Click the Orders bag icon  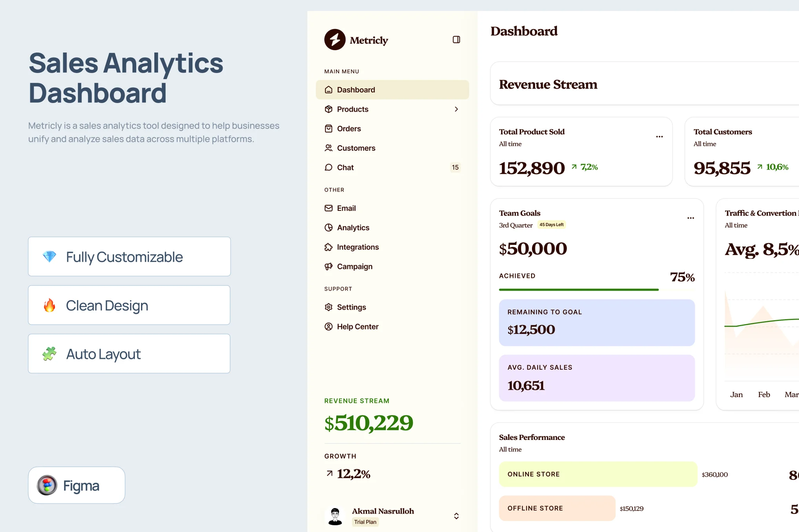pyautogui.click(x=329, y=128)
